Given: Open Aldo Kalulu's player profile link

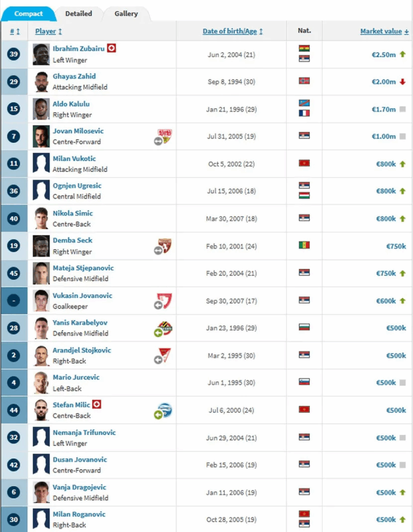Looking at the screenshot, I should pos(71,104).
